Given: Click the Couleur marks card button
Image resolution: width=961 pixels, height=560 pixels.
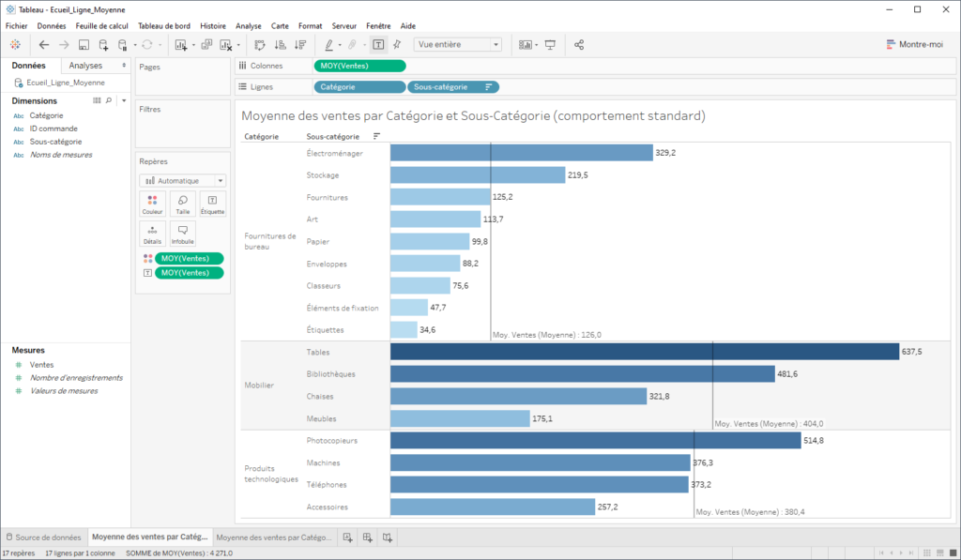Looking at the screenshot, I should [x=153, y=204].
